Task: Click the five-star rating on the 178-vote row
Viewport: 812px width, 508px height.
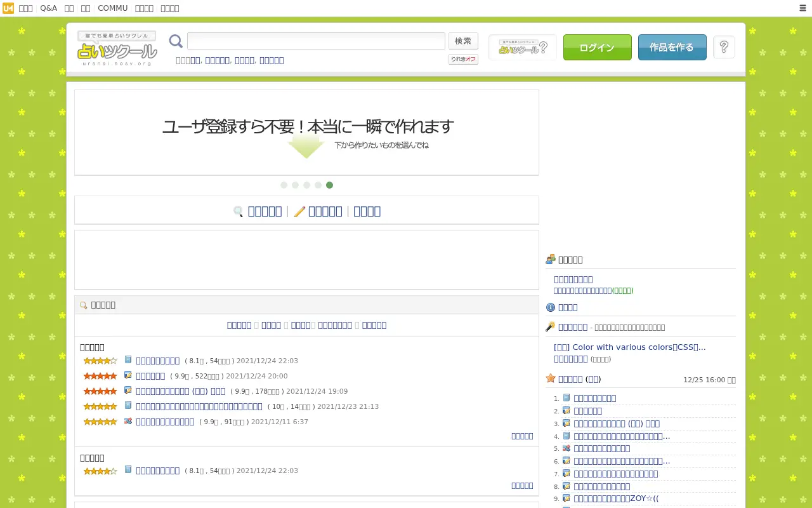Action: pyautogui.click(x=100, y=391)
